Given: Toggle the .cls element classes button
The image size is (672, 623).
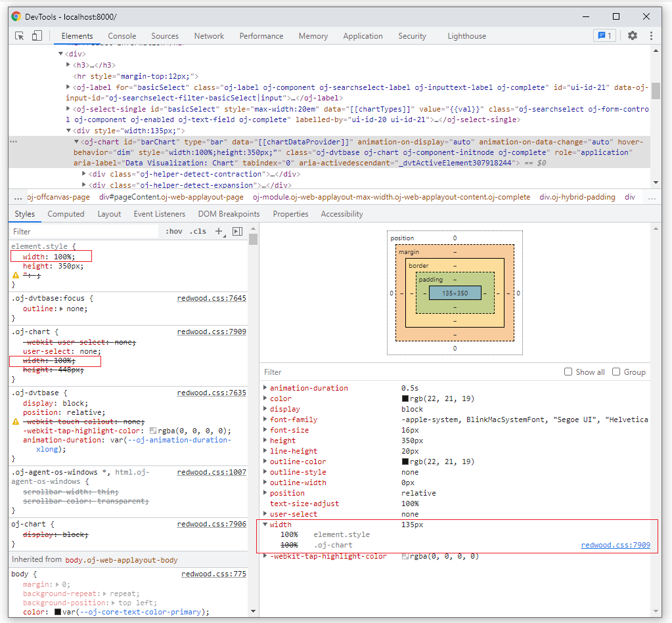Looking at the screenshot, I should pos(198,232).
